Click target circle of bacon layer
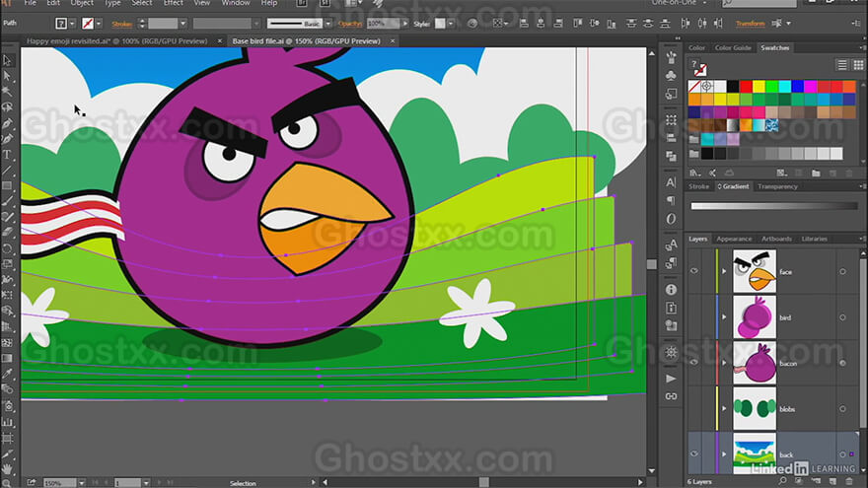 tap(842, 363)
